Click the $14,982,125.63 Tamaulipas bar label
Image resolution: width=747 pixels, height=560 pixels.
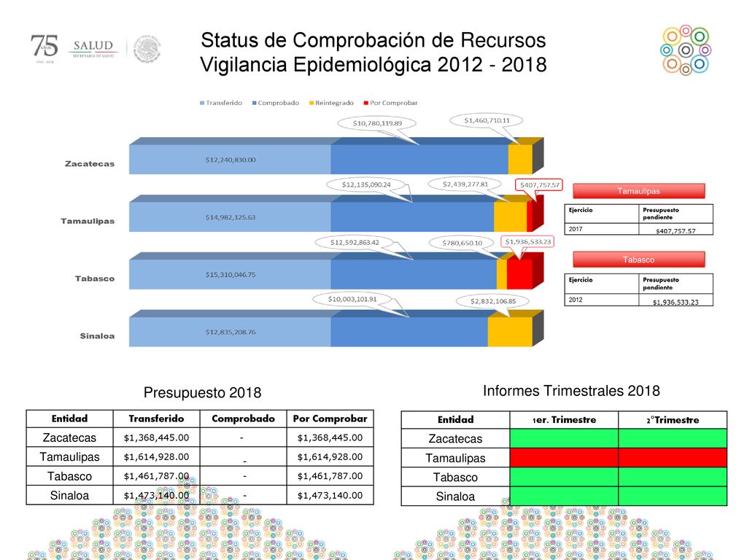pyautogui.click(x=231, y=217)
